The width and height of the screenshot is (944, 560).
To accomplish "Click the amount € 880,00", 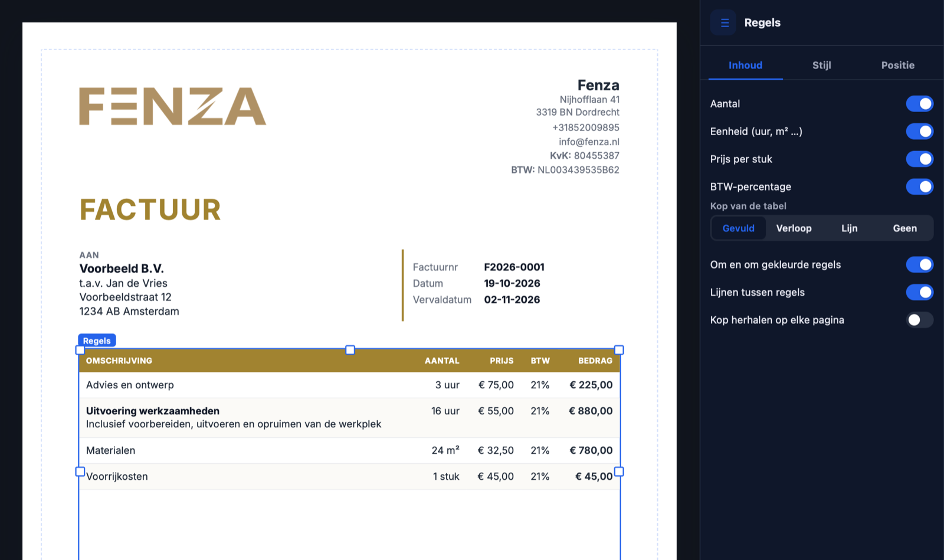I will click(591, 411).
